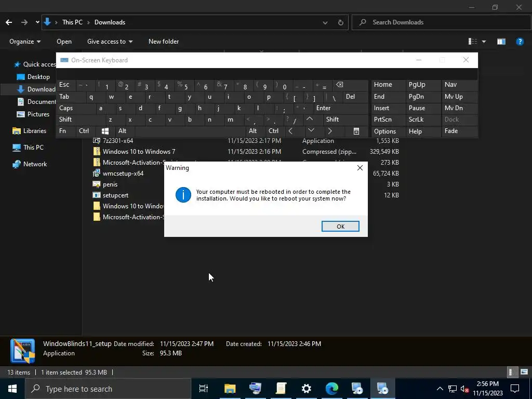Go back with the Explorer back arrow
532x399 pixels.
9,22
